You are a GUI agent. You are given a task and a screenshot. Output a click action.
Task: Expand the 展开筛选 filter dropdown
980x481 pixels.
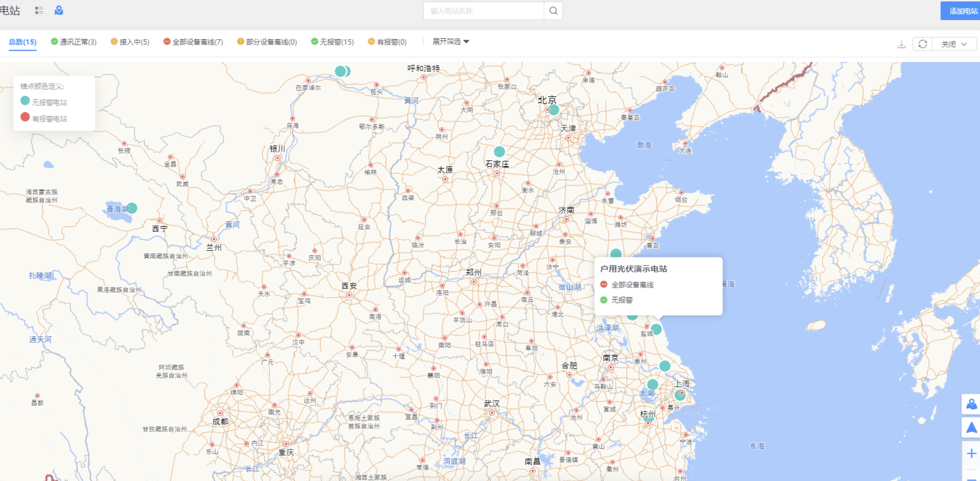point(450,41)
